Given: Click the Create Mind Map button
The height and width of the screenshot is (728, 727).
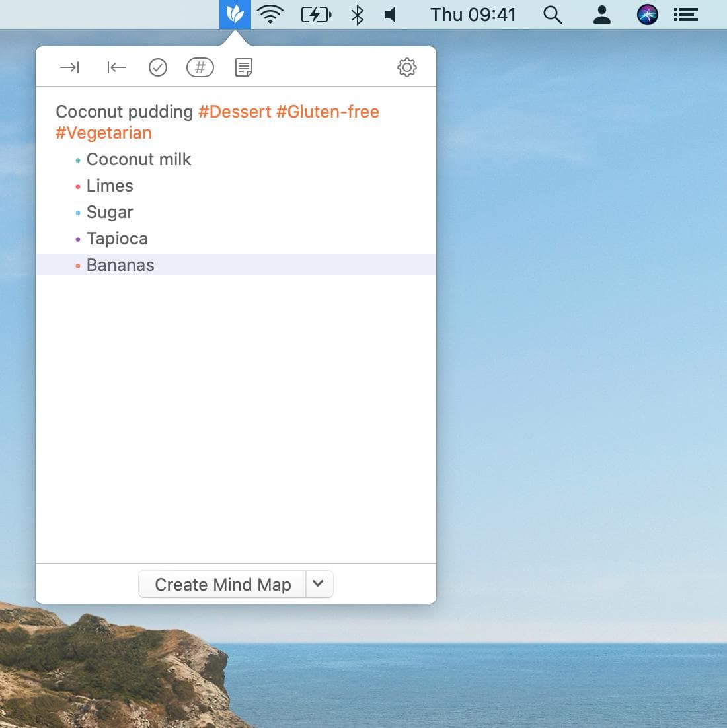Looking at the screenshot, I should click(x=222, y=584).
